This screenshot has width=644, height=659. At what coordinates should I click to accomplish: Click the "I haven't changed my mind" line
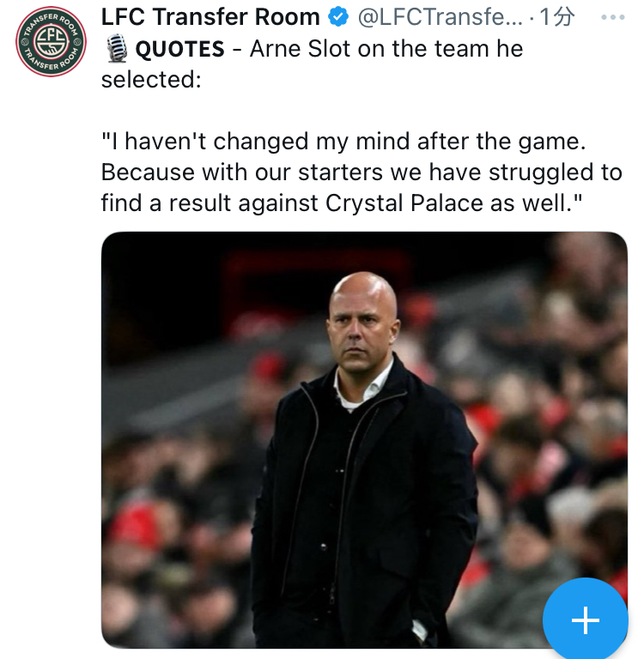(343, 141)
